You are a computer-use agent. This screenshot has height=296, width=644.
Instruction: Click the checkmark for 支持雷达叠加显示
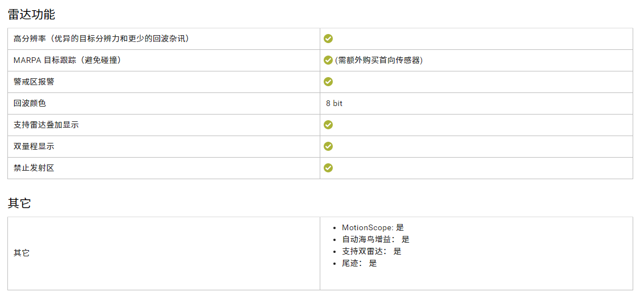coord(328,125)
